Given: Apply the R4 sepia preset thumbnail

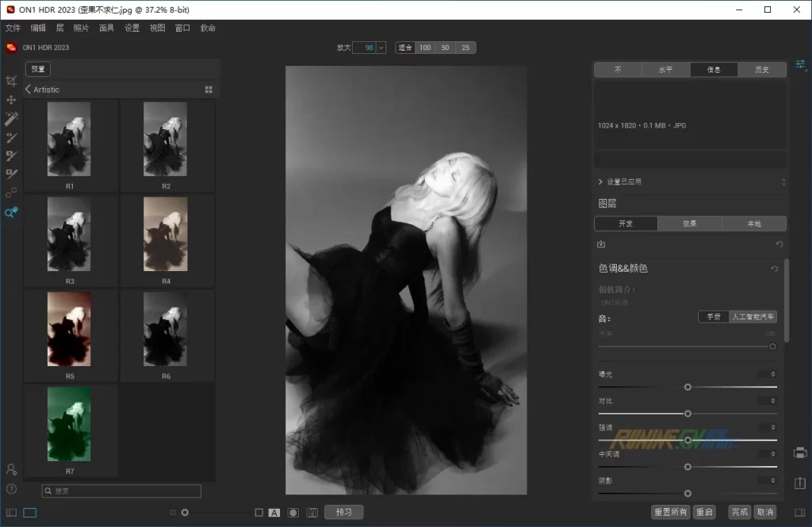Looking at the screenshot, I should point(166,235).
